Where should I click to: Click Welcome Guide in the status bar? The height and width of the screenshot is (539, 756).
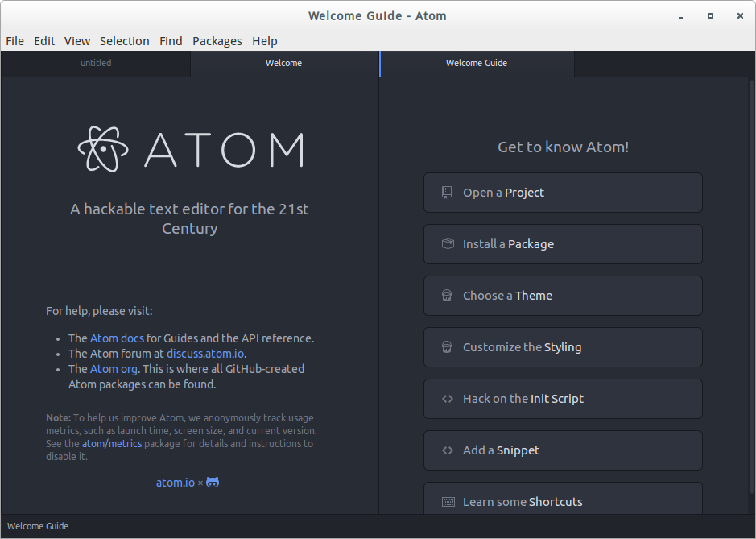[38, 526]
